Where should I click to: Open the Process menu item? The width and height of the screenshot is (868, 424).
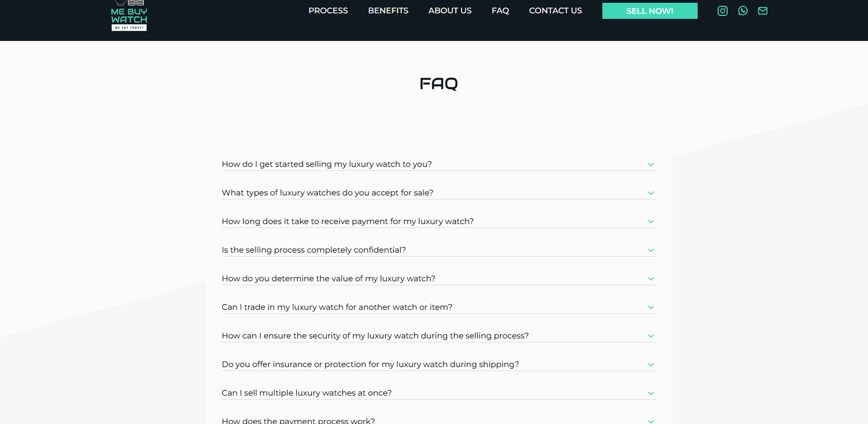(x=328, y=11)
